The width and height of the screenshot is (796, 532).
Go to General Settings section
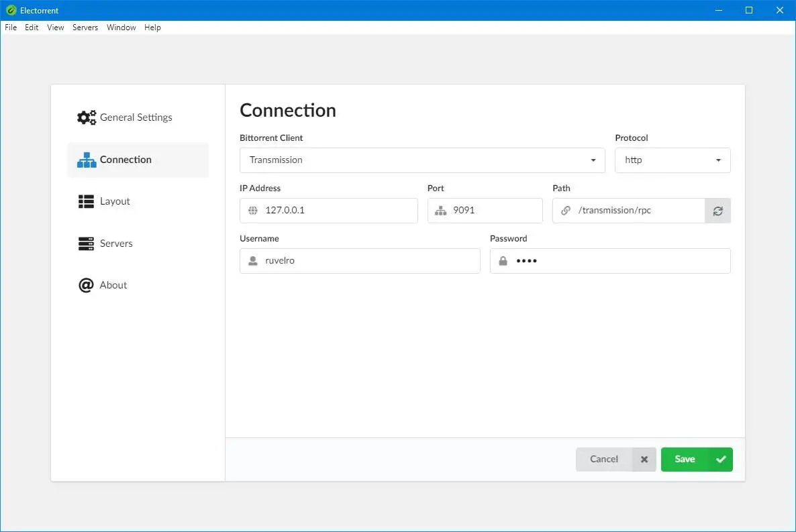(136, 117)
